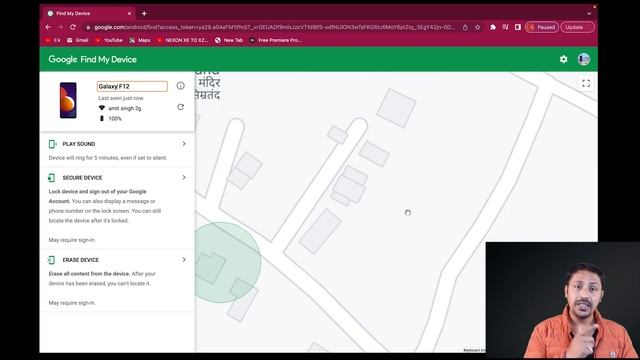Select the ERASE DEVICE action
This screenshot has width=640, height=360.
(81, 260)
